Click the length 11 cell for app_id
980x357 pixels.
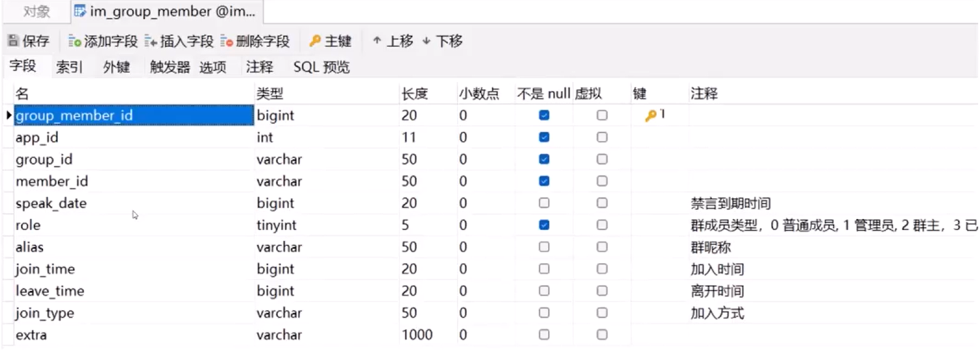pos(427,137)
